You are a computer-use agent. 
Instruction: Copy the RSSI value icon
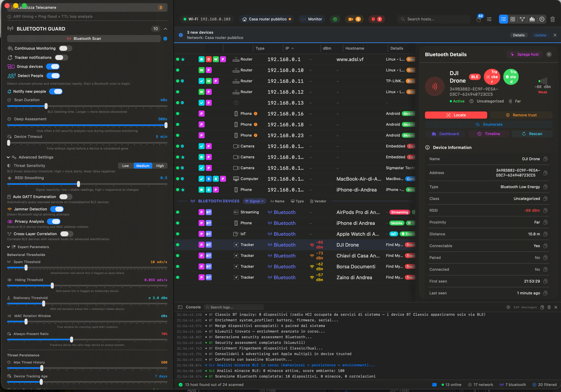545,210
